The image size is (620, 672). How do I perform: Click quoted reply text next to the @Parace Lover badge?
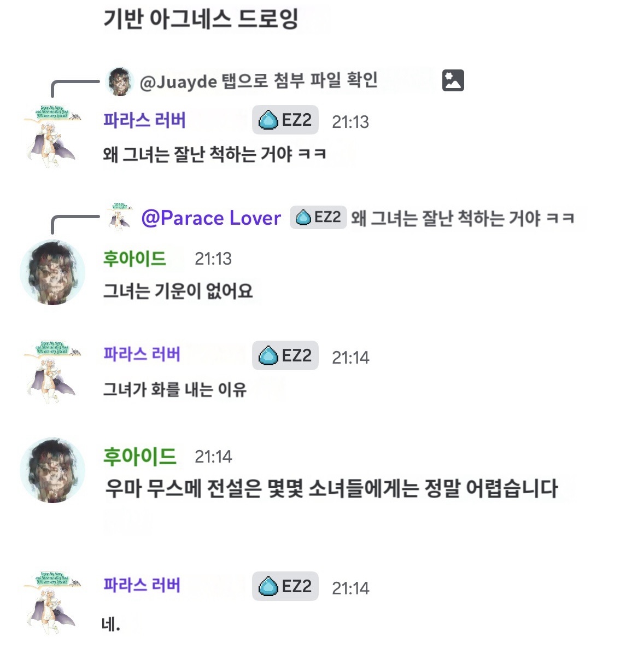(463, 218)
